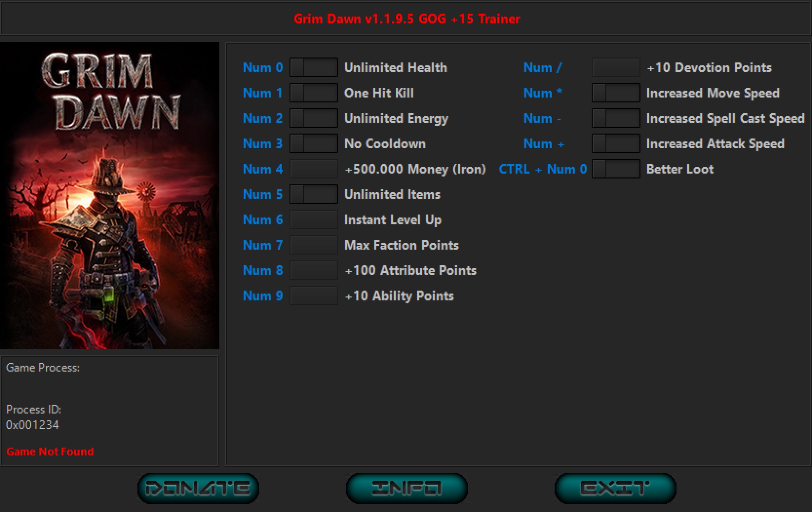Click the 'Increased Move Speed' text label
Screen dimensions: 812x512
(713, 93)
